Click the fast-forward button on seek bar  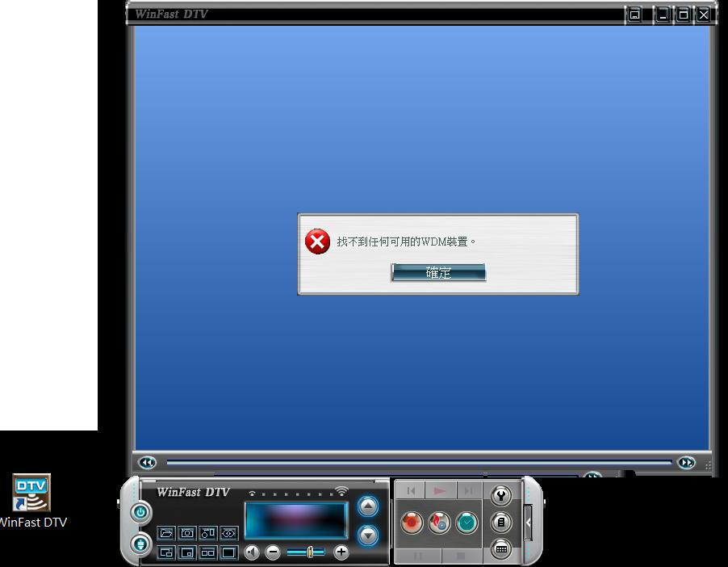686,463
